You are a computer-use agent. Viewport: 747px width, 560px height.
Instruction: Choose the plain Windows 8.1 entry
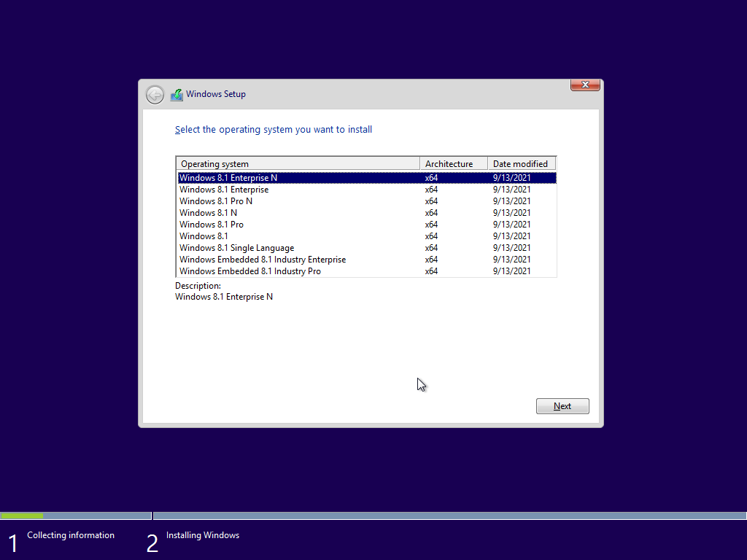click(x=366, y=236)
